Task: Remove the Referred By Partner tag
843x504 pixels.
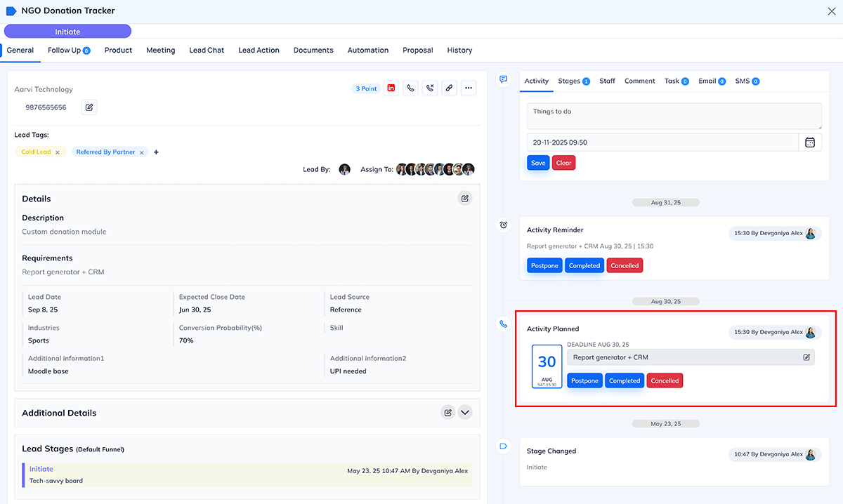Action: [x=141, y=152]
